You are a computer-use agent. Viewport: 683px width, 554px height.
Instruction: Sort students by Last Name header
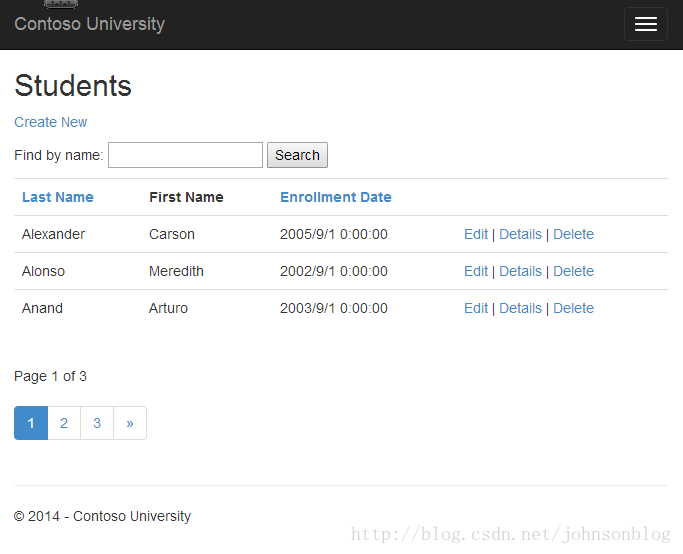click(57, 197)
